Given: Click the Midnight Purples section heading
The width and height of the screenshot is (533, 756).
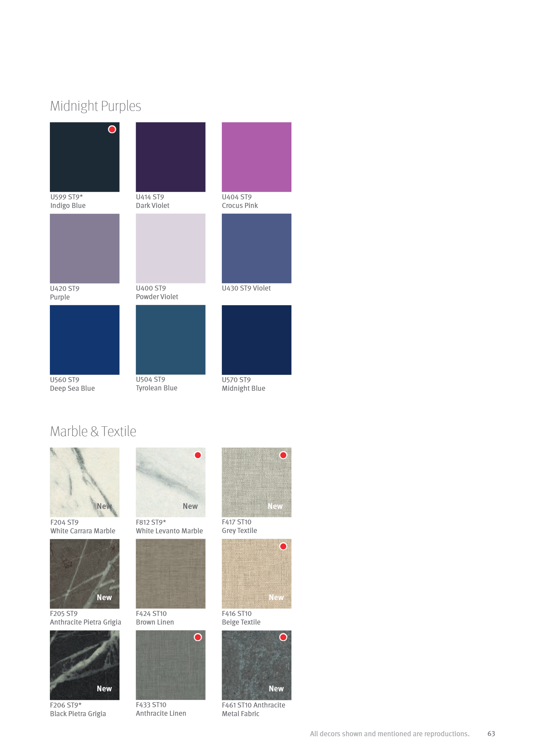Looking at the screenshot, I should pos(95,106).
